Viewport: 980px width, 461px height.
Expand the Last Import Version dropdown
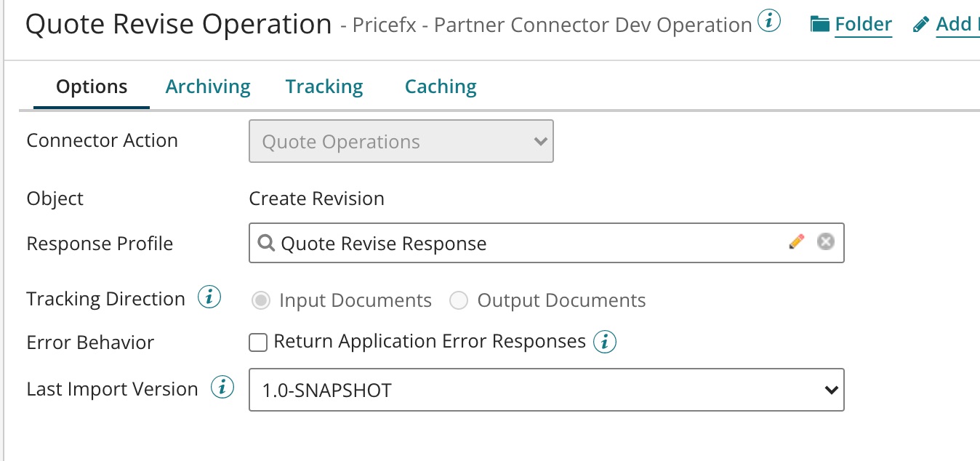point(546,390)
